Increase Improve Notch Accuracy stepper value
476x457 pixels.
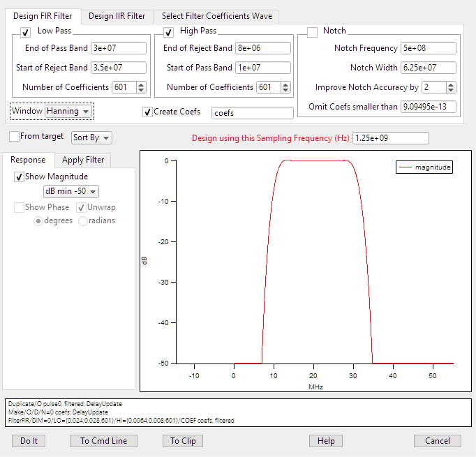[450, 84]
